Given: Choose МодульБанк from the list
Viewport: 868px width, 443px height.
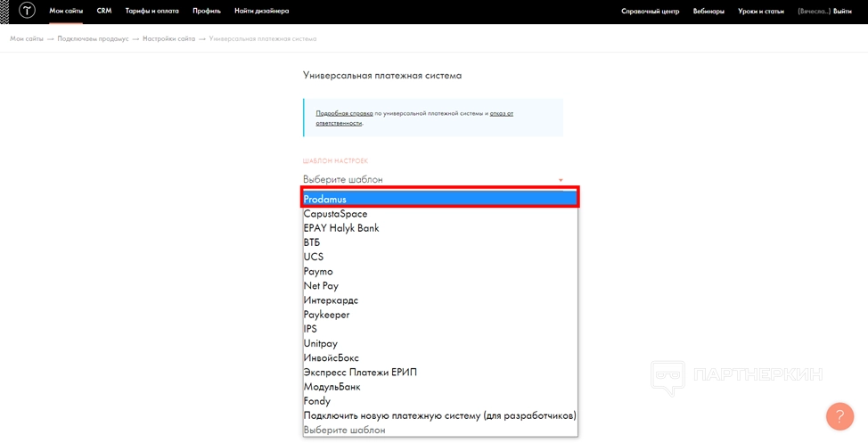Looking at the screenshot, I should pos(440,387).
